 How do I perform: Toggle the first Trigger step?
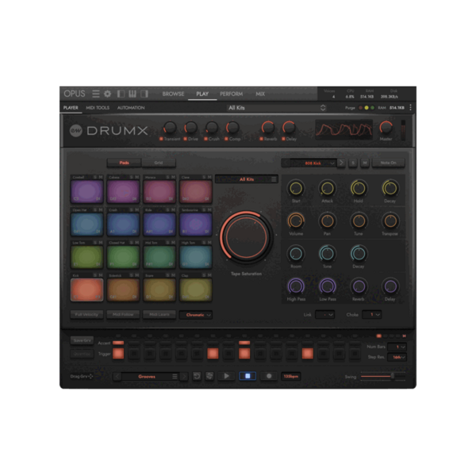tap(118, 354)
